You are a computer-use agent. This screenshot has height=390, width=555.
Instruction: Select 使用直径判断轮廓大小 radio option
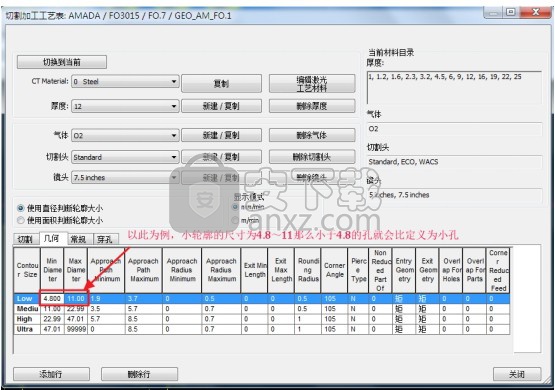coord(21,208)
